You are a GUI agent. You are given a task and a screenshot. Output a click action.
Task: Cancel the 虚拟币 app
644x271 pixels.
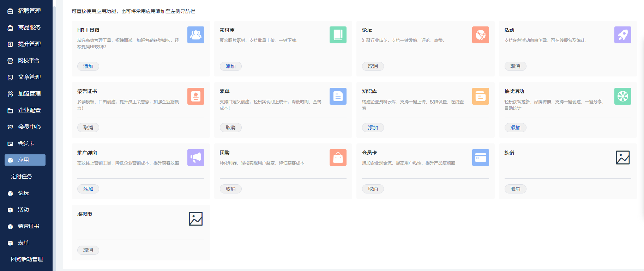click(x=88, y=250)
